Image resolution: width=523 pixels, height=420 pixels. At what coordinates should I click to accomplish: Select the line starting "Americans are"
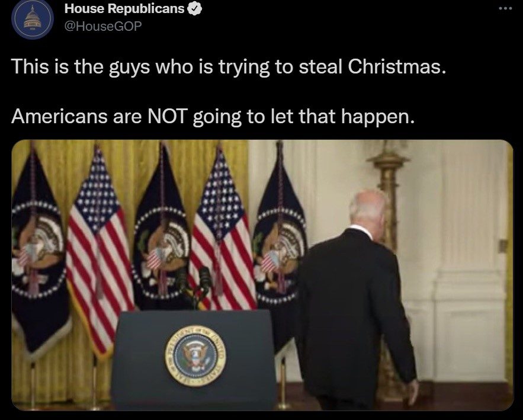[x=213, y=117]
